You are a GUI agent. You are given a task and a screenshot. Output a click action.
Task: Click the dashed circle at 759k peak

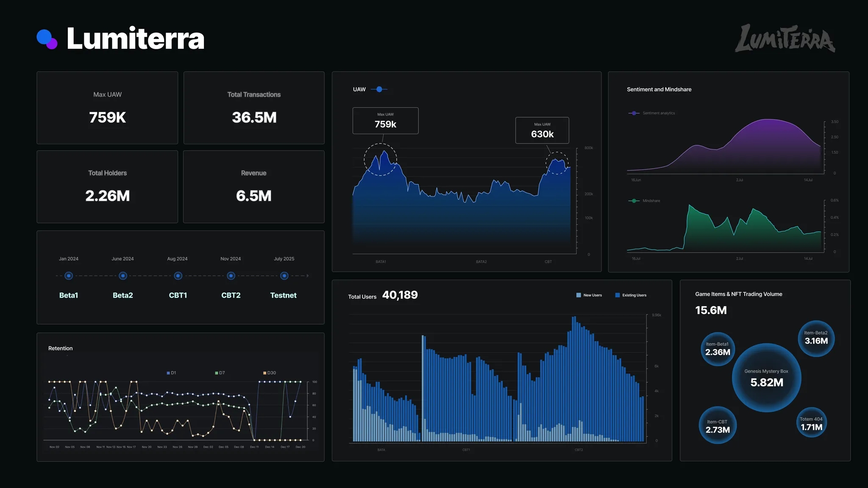[x=380, y=159]
